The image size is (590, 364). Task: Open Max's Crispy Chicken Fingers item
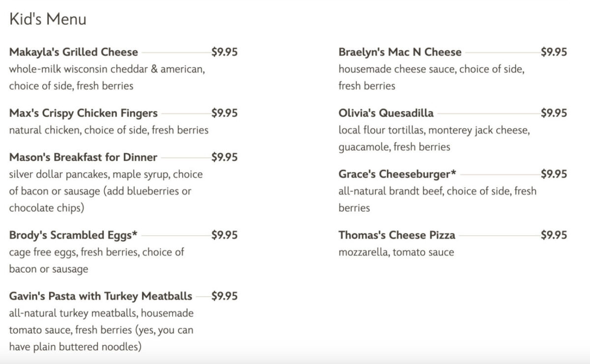point(84,113)
